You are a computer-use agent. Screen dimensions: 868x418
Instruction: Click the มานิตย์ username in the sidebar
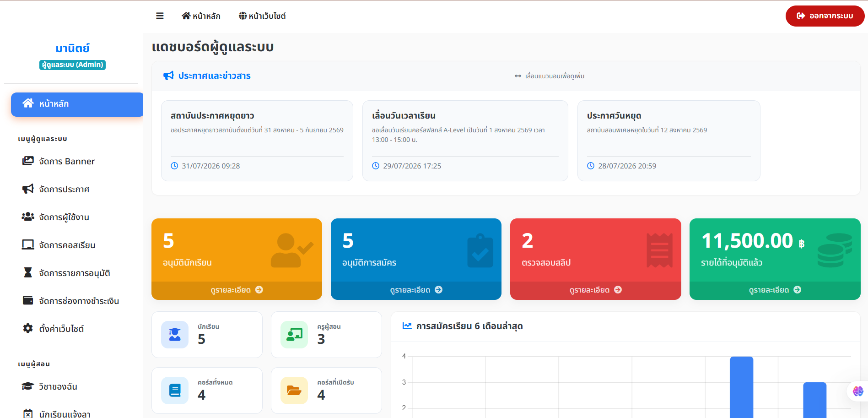tap(72, 48)
